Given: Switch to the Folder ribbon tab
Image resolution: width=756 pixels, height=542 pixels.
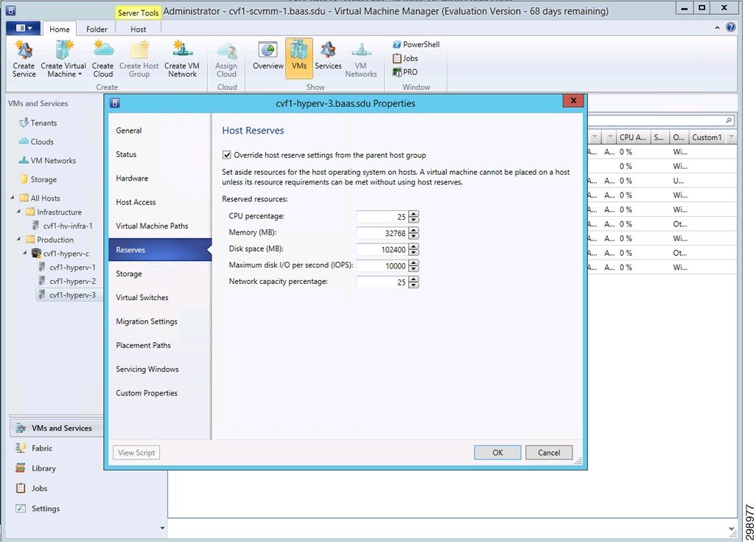Looking at the screenshot, I should (x=97, y=29).
